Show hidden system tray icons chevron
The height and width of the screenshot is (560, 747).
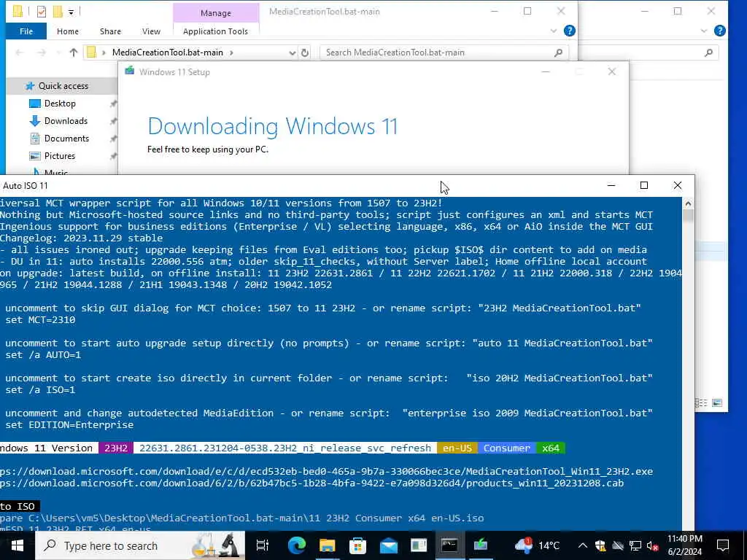click(583, 545)
